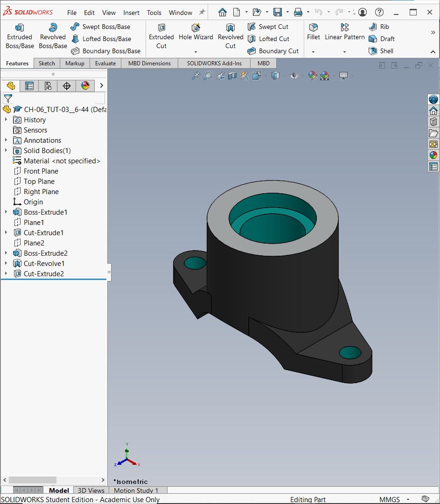This screenshot has width=440, height=504.
Task: Open the DimXpertManager crosshair tab
Action: (x=67, y=86)
